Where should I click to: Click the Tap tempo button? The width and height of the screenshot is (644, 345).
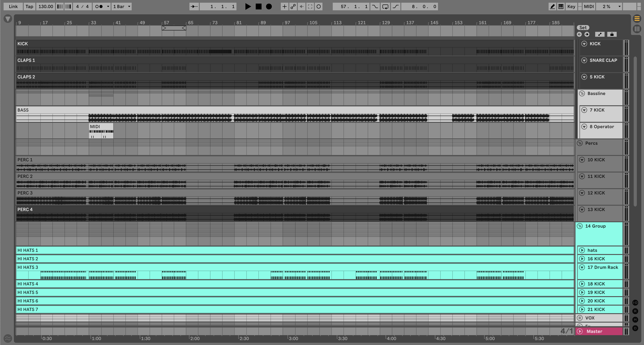(x=29, y=6)
